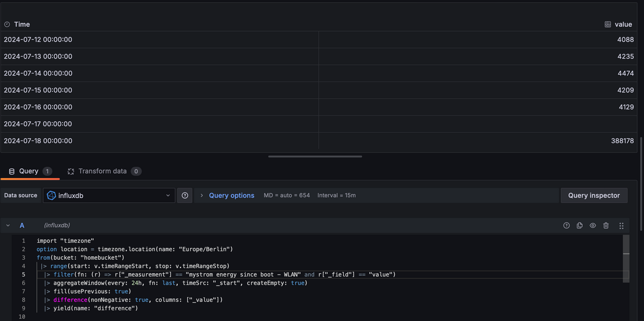Click the Transform data count badge 0
This screenshot has width=644, height=321.
click(136, 171)
